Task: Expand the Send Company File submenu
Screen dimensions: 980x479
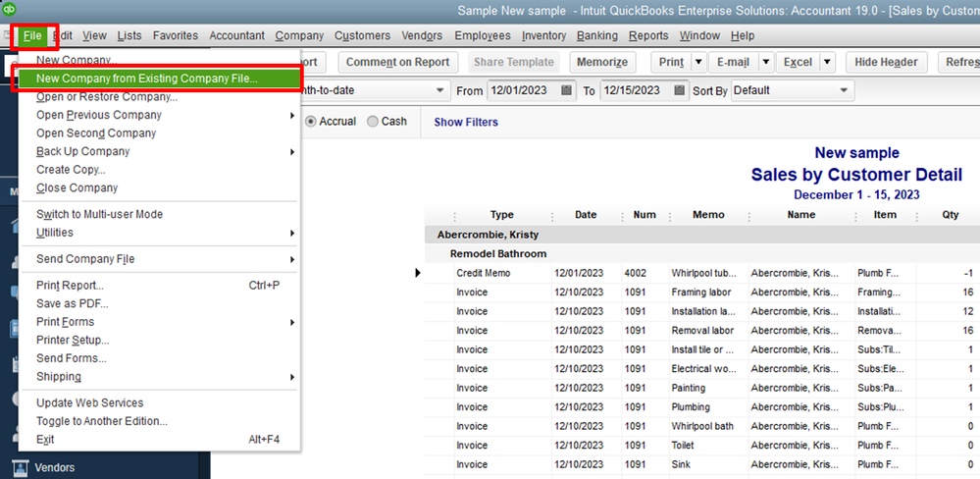Action: [x=292, y=259]
